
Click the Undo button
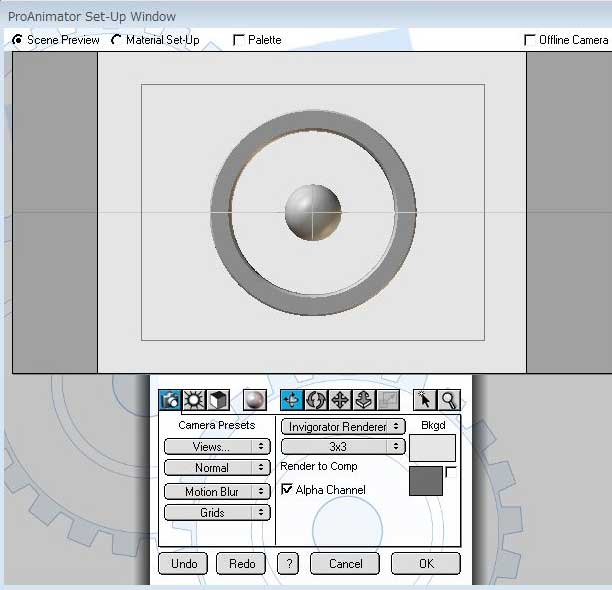(x=184, y=564)
